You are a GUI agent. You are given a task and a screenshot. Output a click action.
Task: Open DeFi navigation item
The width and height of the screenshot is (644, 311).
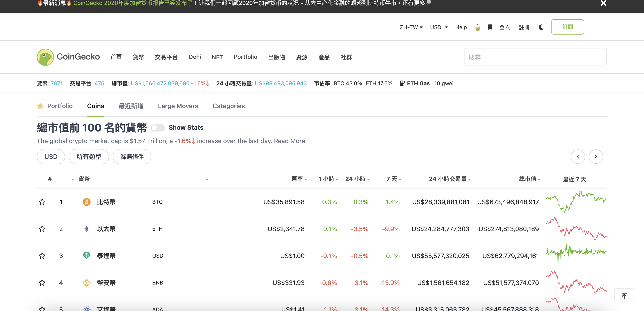[x=195, y=57]
